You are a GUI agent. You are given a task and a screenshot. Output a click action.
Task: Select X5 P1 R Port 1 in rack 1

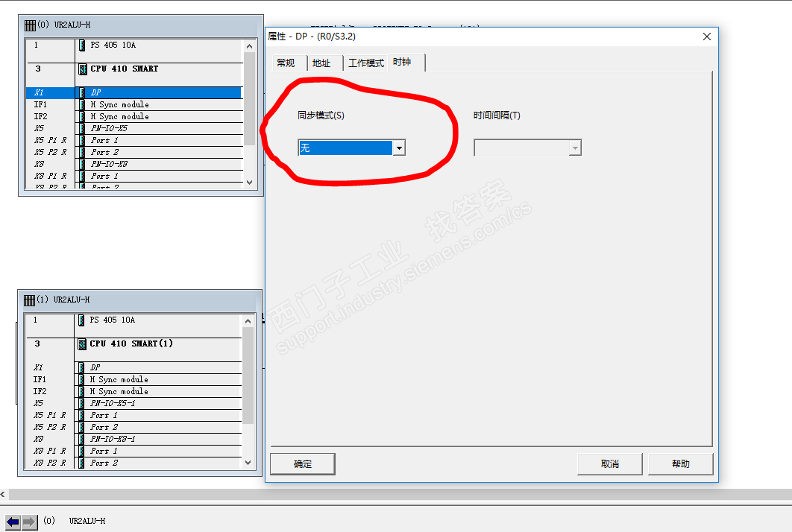[x=133, y=416]
